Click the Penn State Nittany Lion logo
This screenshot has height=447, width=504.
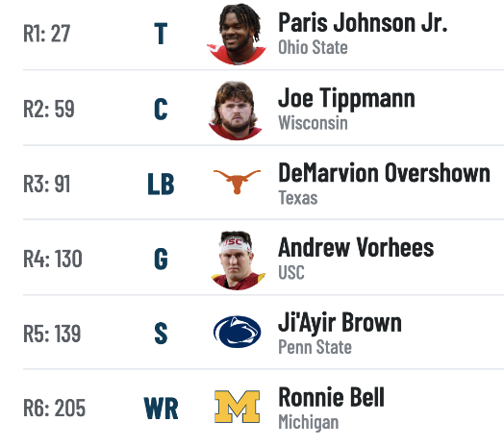point(238,332)
